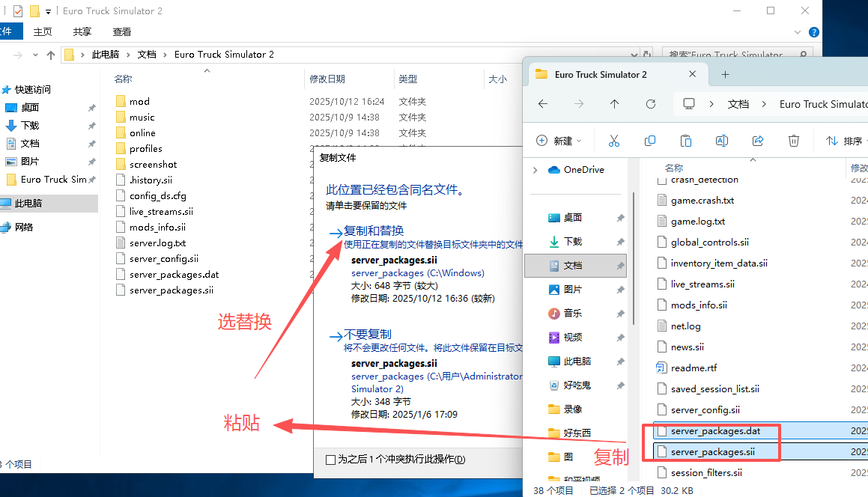Click the Share icon in toolbar
The image size is (868, 497).
coord(758,141)
